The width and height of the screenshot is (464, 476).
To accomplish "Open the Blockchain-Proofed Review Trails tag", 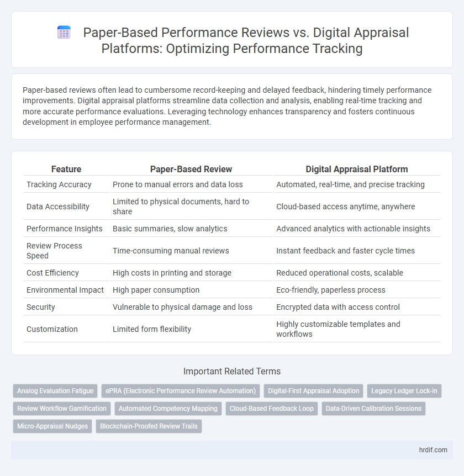I will tap(149, 426).
